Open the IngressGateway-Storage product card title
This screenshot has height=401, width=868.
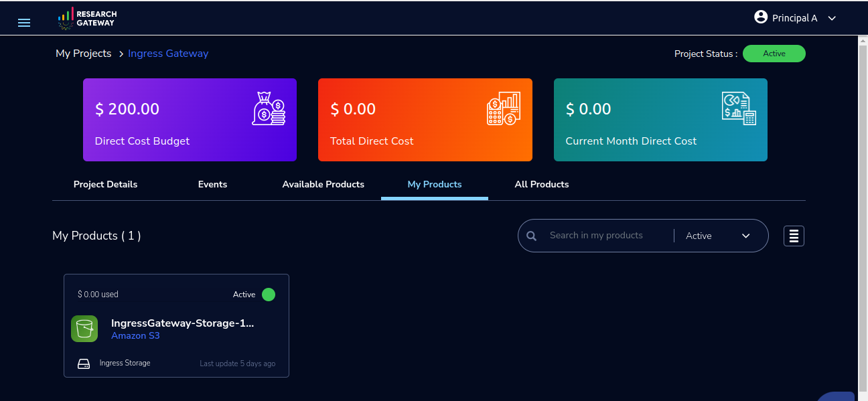(x=183, y=323)
